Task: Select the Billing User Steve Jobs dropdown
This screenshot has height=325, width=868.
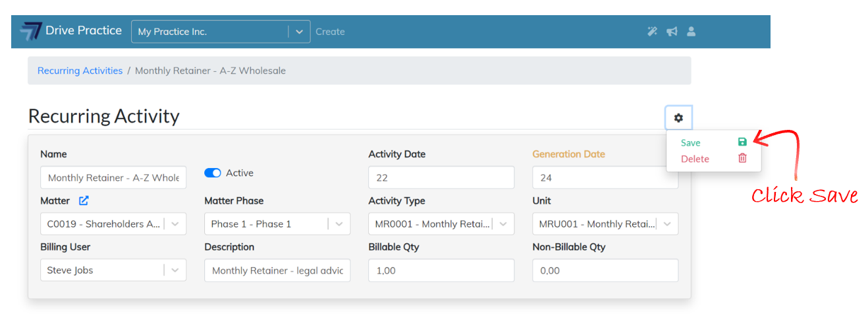Action: click(x=113, y=270)
